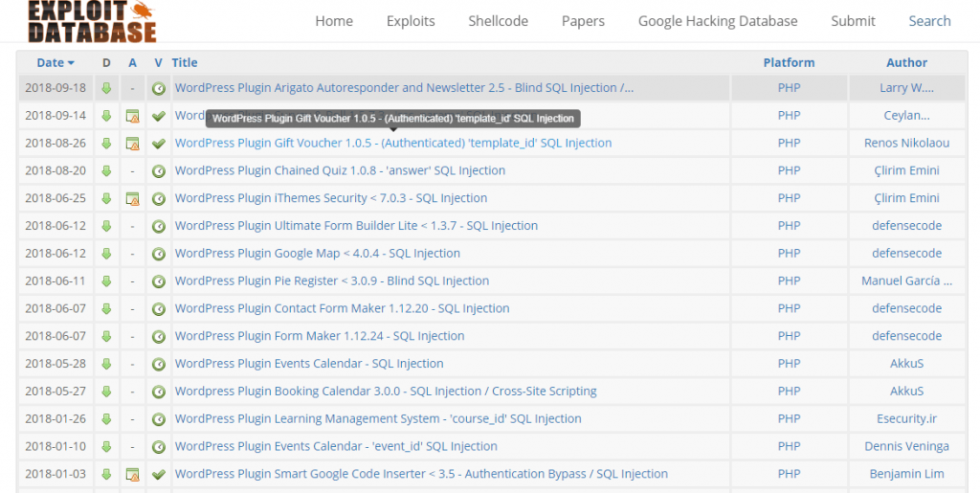View author Manuel García

[907, 280]
